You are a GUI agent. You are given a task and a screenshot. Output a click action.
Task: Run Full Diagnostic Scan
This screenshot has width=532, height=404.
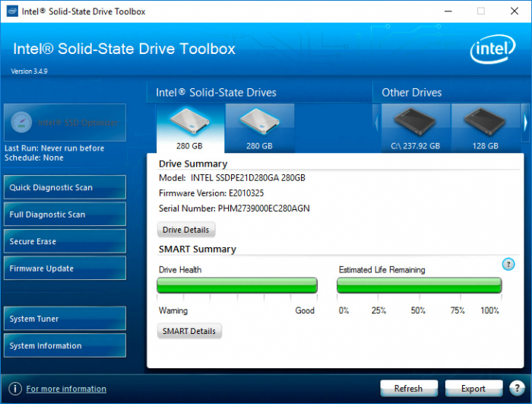click(x=65, y=215)
